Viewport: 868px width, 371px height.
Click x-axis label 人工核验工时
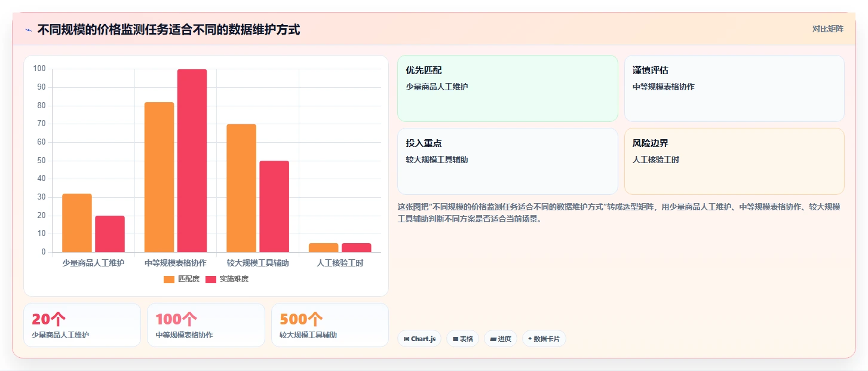point(340,263)
